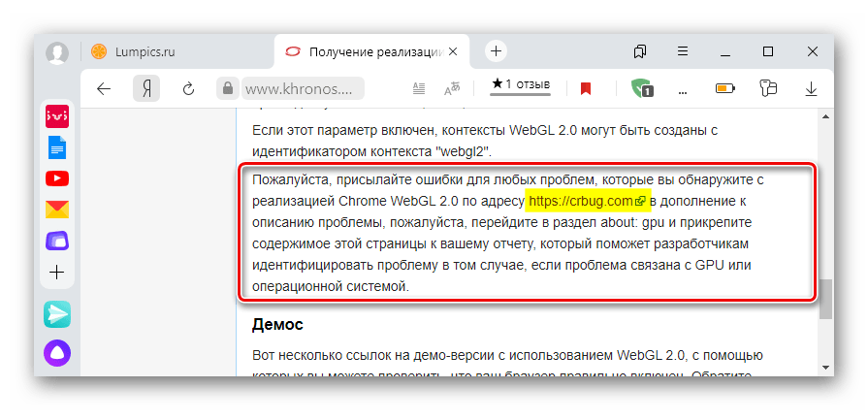Go back to previous page
868x420 pixels.
(x=104, y=88)
